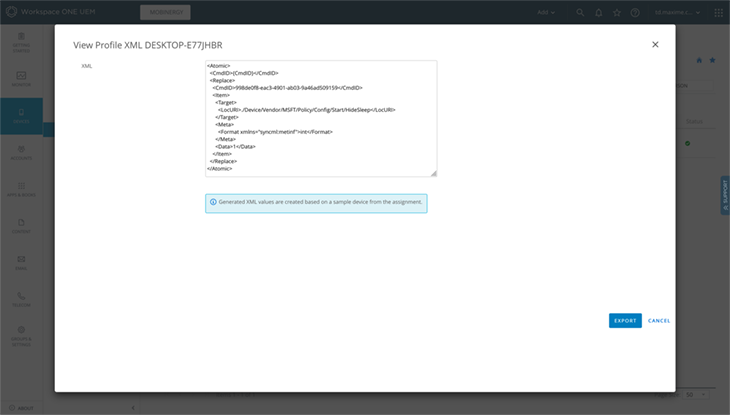Open the notifications bell

599,12
